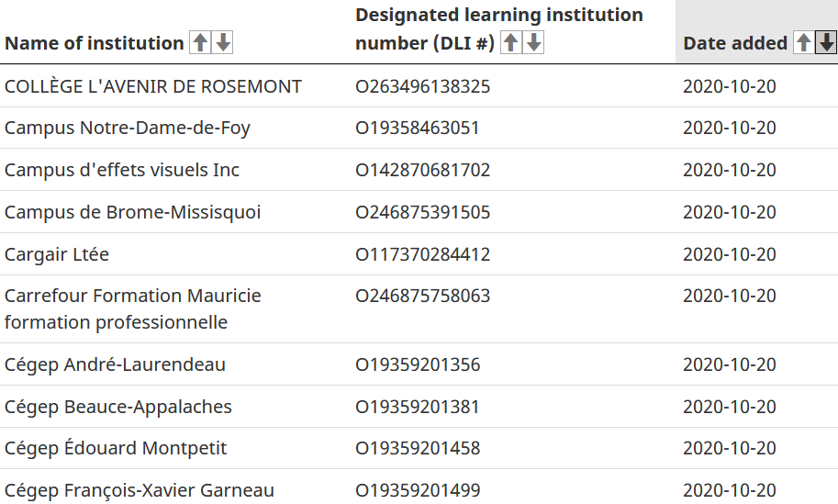The height and width of the screenshot is (504, 838).
Task: Sort Name of institution descending arrow
Action: (x=223, y=42)
